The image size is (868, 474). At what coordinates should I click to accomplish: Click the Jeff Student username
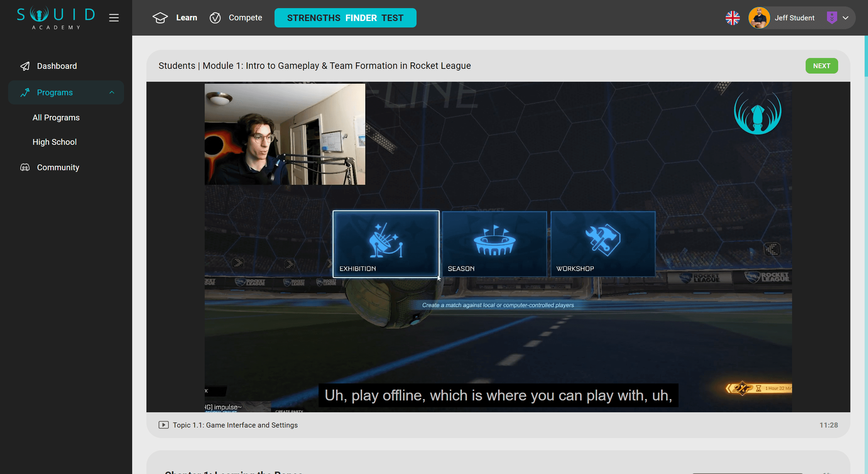click(x=794, y=18)
